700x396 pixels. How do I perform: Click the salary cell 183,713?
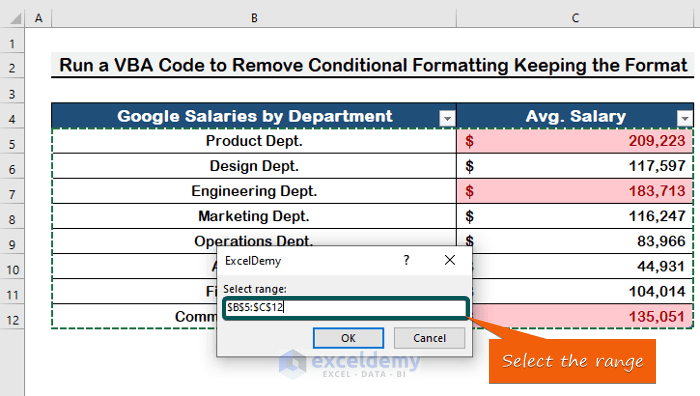coord(575,191)
